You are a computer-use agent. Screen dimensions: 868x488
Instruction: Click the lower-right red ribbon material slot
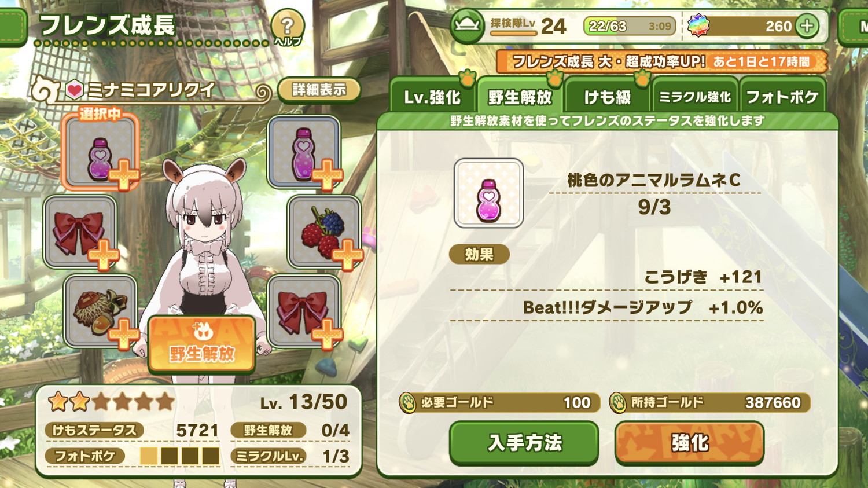pyautogui.click(x=304, y=311)
